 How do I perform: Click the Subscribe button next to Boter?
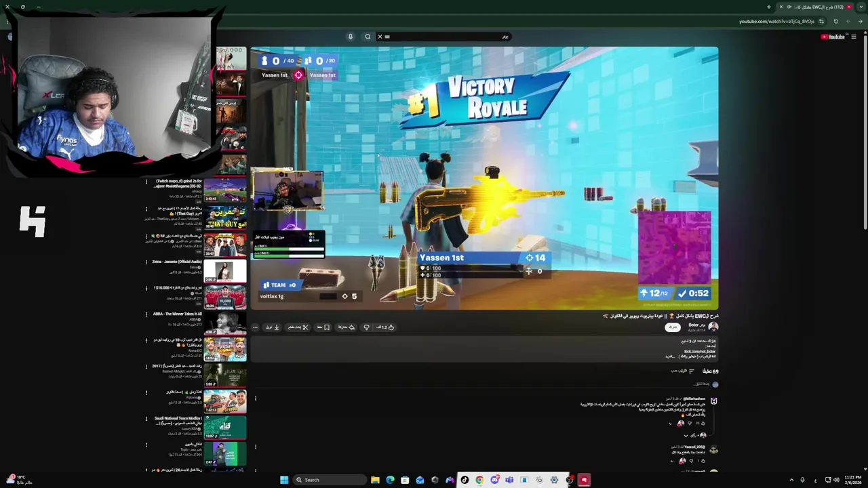pyautogui.click(x=672, y=327)
